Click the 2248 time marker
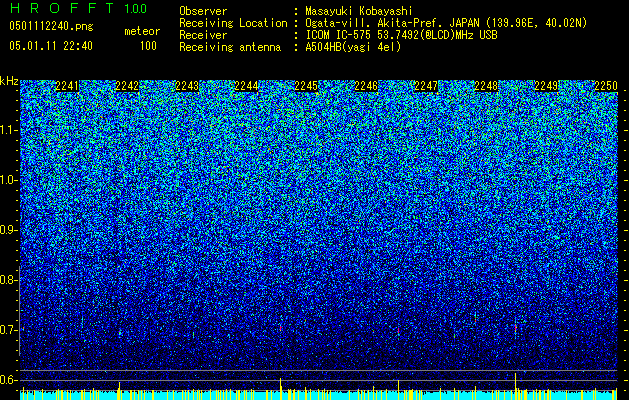This screenshot has width=629, height=400. point(486,86)
